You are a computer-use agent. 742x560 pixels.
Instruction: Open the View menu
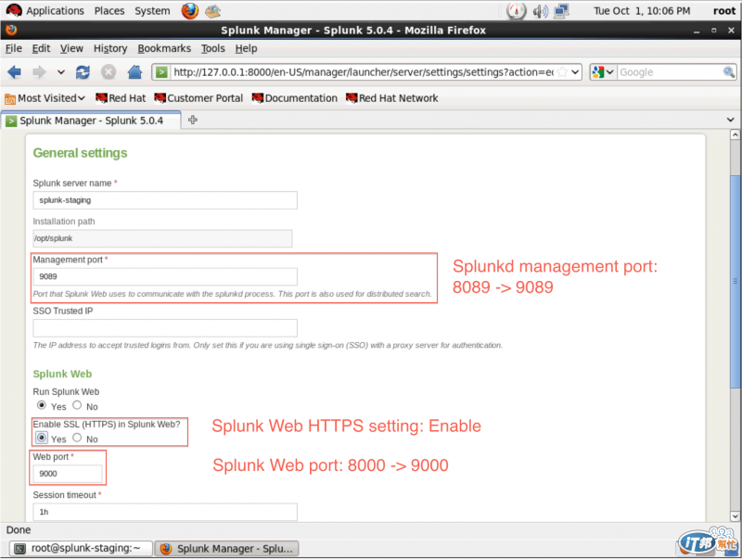(x=71, y=49)
